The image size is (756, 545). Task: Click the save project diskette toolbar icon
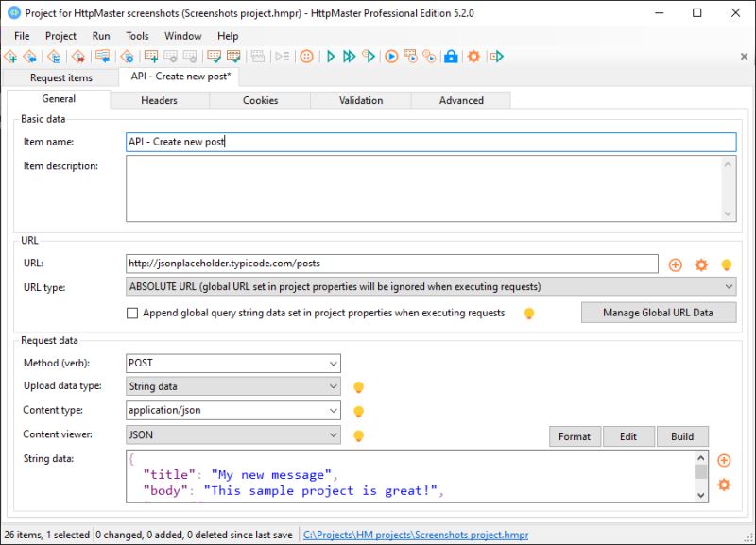54,57
